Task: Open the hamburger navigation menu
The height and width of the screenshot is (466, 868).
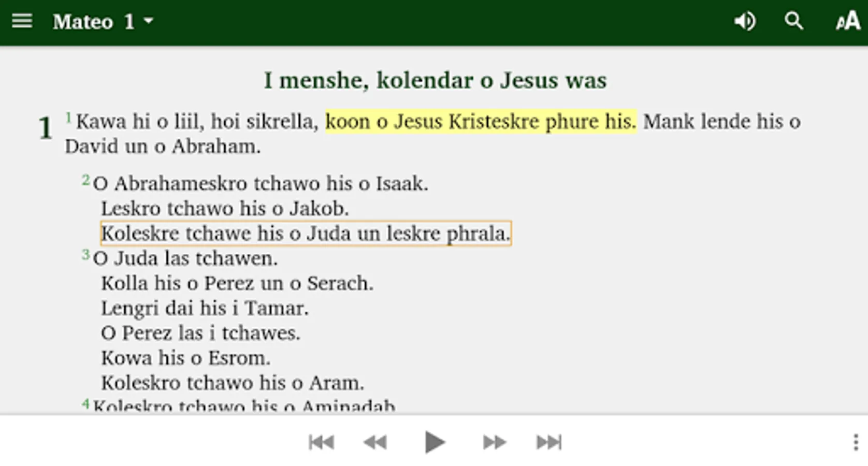Action: (x=22, y=21)
